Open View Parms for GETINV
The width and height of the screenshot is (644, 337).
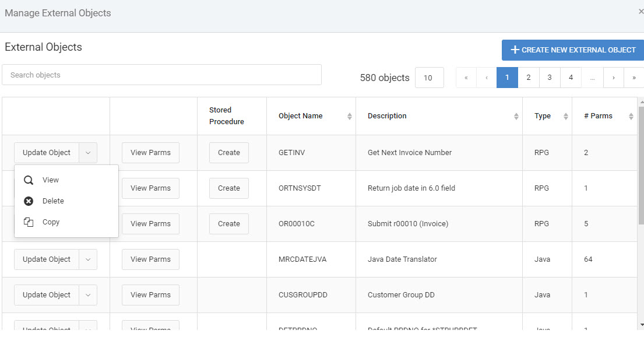coord(150,153)
